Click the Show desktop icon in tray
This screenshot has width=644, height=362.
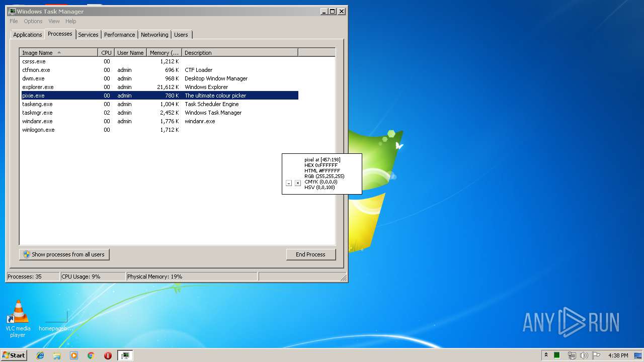[x=638, y=355]
